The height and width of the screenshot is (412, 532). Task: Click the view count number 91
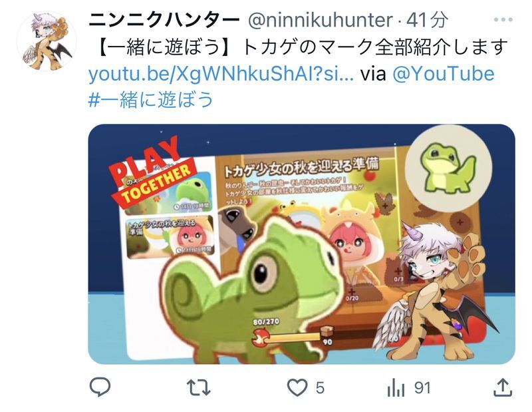pos(422,388)
